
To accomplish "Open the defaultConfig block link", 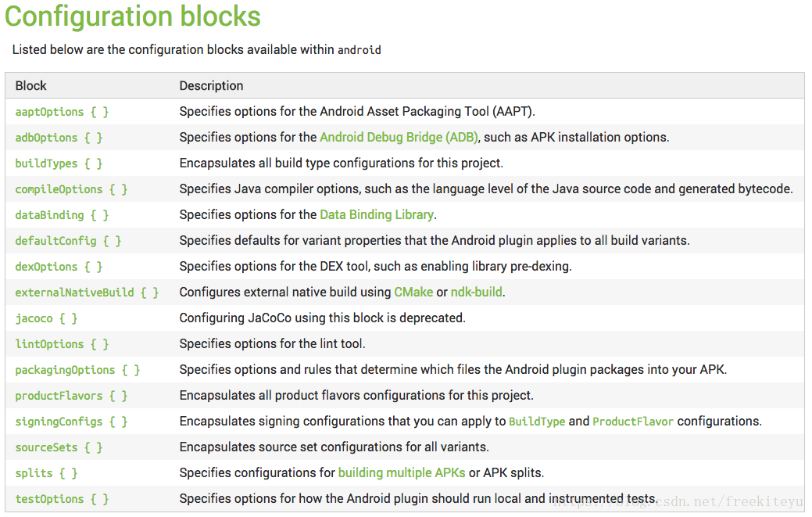I will (68, 241).
